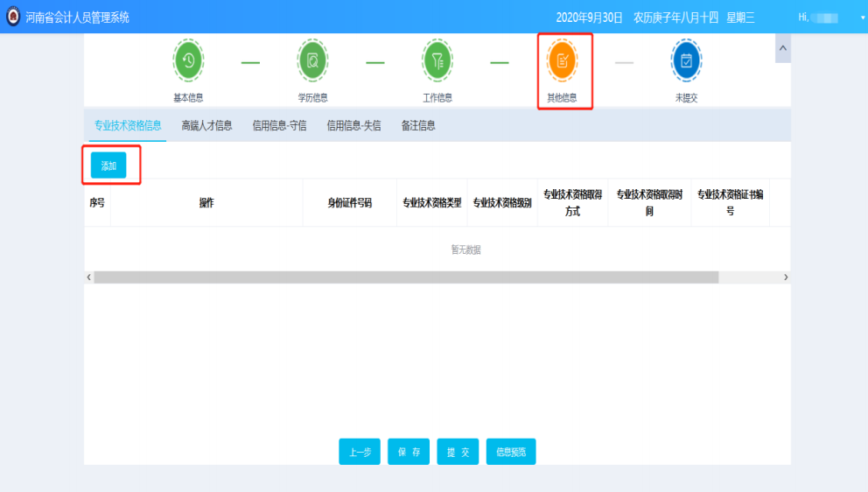Screen dimensions: 868x492
Task: Click the 学历信息 step icon
Action: pyautogui.click(x=312, y=60)
